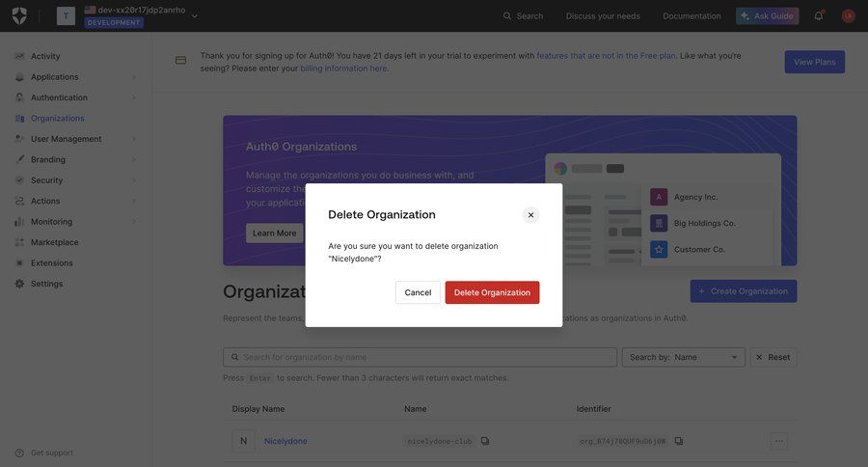This screenshot has width=868, height=467.
Task: Click the Actions sidebar icon
Action: (19, 201)
